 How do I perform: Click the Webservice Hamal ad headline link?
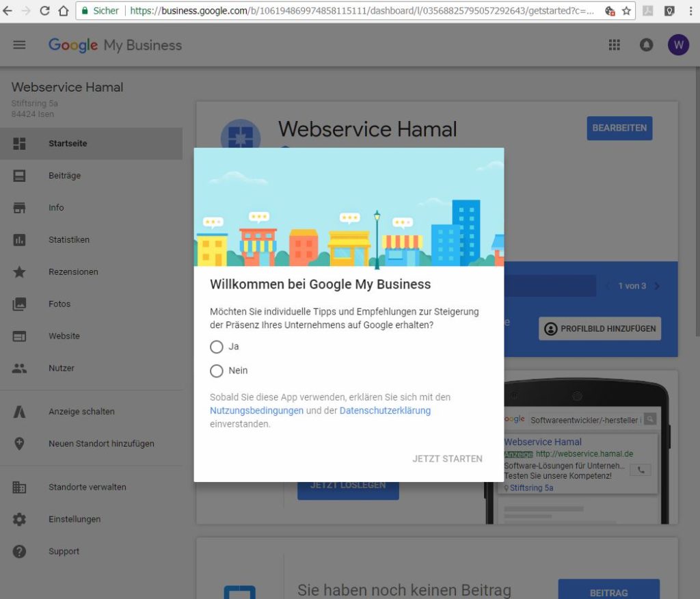pyautogui.click(x=543, y=442)
